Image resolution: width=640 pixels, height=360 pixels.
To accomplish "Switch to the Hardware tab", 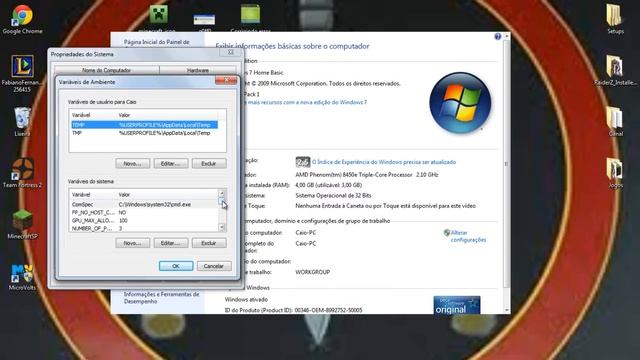I will pos(198,70).
